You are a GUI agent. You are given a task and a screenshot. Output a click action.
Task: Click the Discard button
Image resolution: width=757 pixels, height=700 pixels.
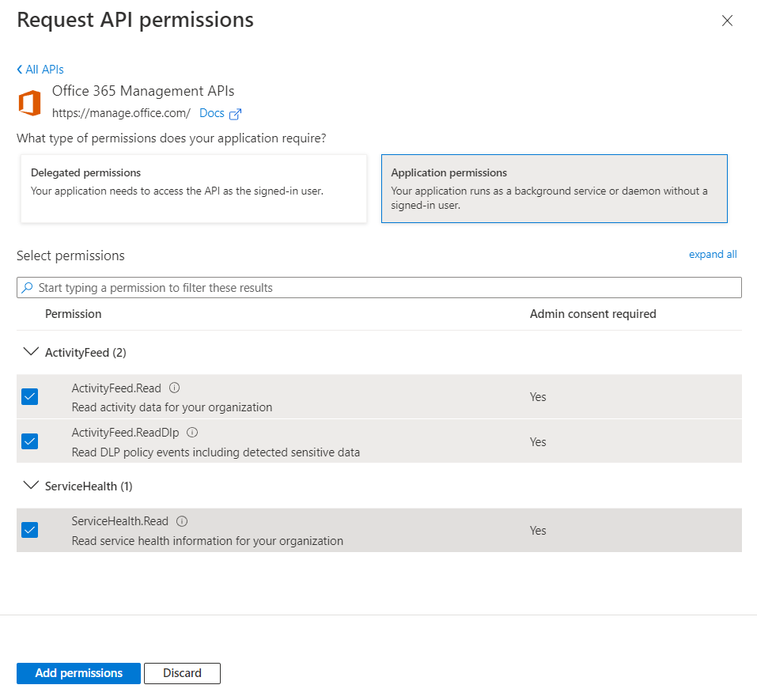[x=182, y=673]
